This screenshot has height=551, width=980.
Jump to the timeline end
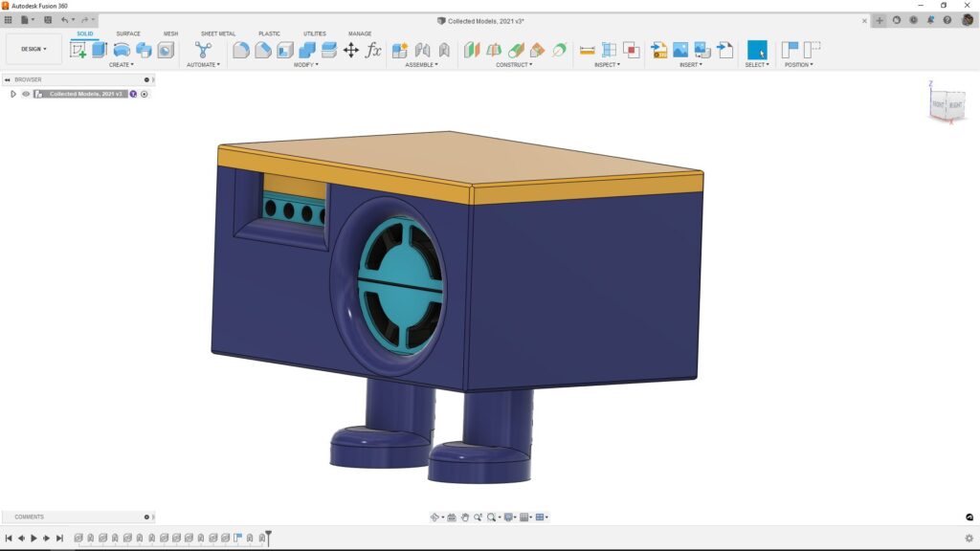[x=60, y=538]
